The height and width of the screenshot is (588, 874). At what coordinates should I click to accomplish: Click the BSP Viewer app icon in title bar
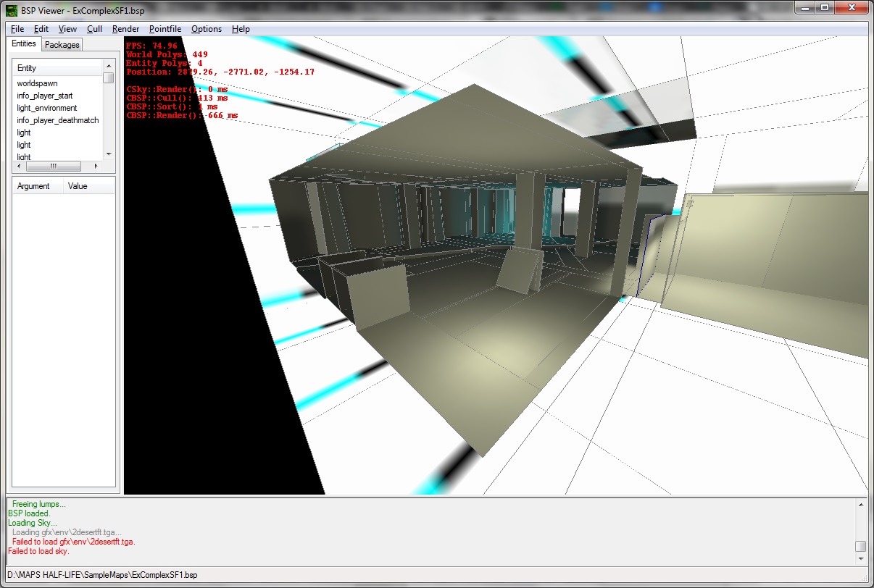[x=12, y=9]
